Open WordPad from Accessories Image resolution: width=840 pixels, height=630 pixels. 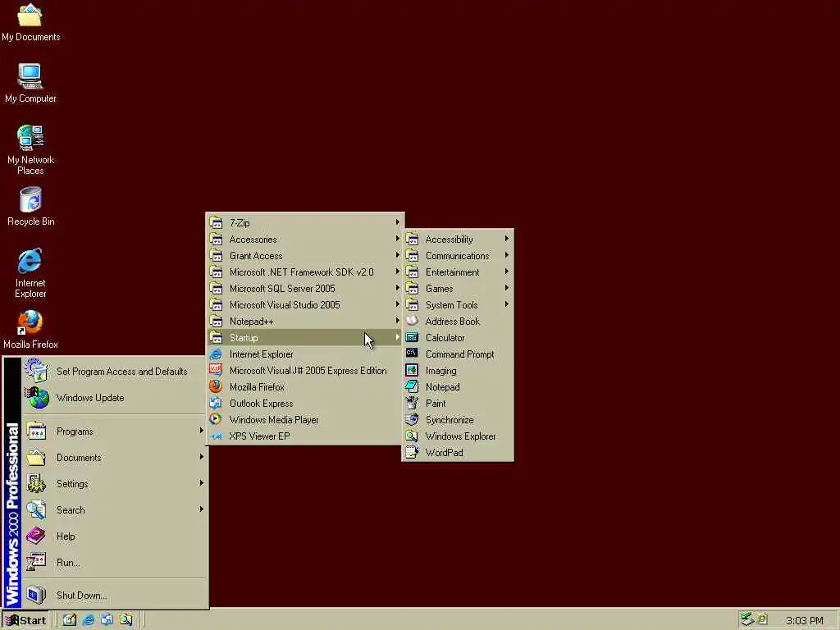click(x=458, y=453)
